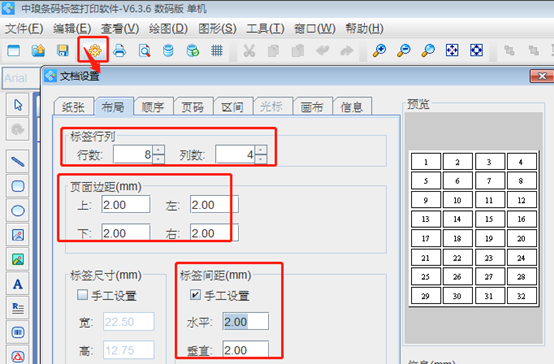Image resolution: width=554 pixels, height=364 pixels.
Task: Create a new label document
Action: pos(13,51)
